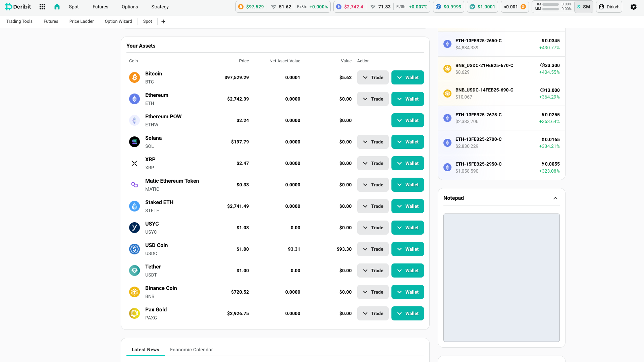
Task: Expand Wallet dropdown for Tether
Action: coord(408,270)
